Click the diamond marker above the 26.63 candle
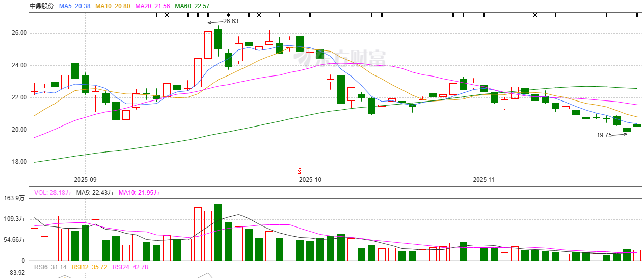The image size is (644, 278). [x=208, y=15]
